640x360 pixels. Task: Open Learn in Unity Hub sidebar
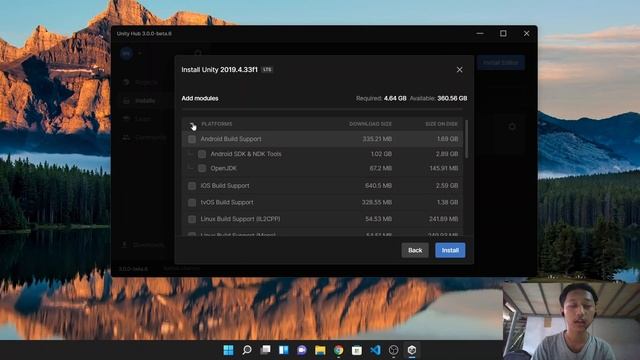pos(143,119)
